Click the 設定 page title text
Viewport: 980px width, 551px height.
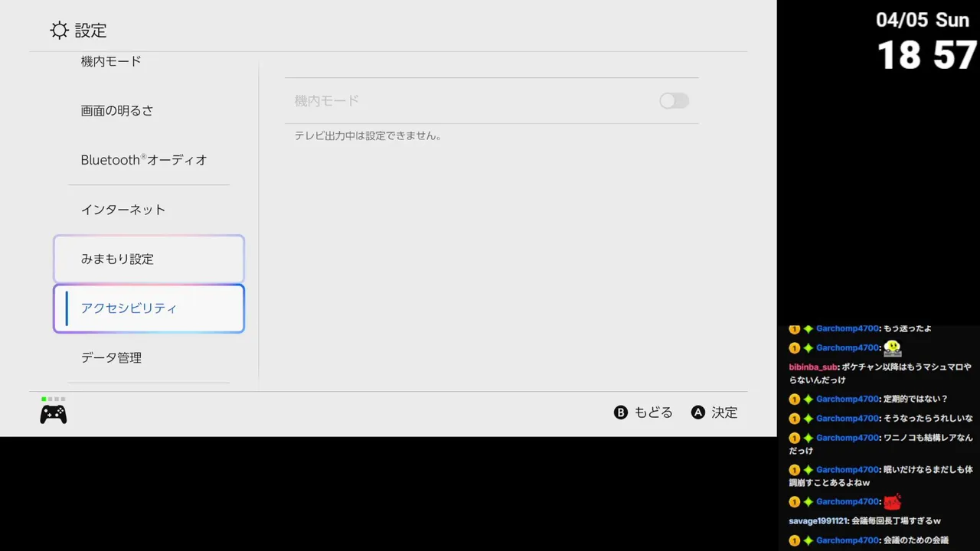[x=91, y=31]
